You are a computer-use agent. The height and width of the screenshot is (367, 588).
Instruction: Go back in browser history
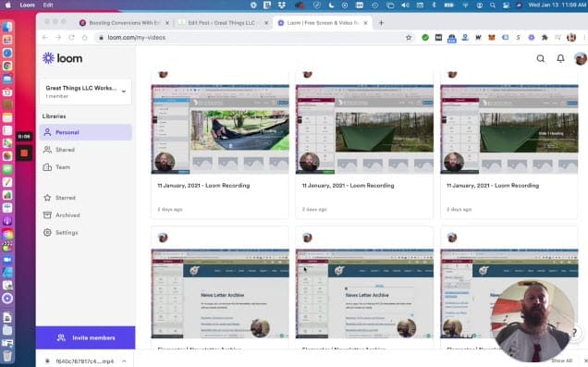pyautogui.click(x=45, y=38)
